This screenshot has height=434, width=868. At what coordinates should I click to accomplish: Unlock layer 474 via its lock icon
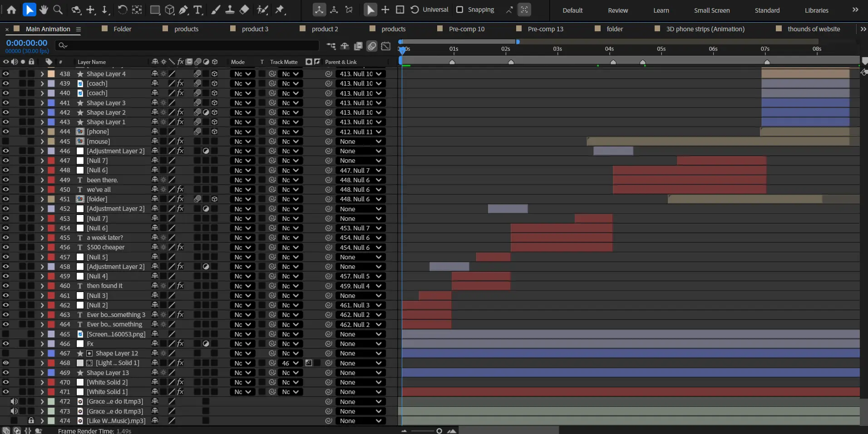click(31, 421)
